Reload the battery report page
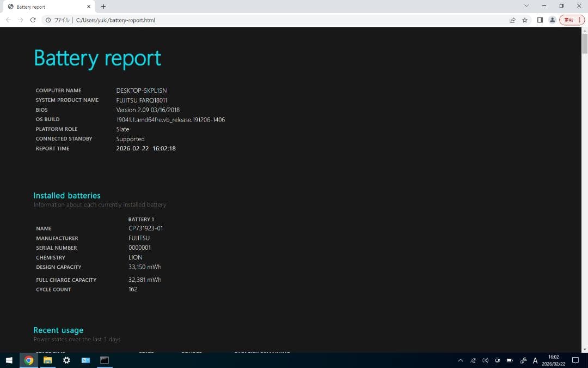588x368 pixels. point(33,20)
